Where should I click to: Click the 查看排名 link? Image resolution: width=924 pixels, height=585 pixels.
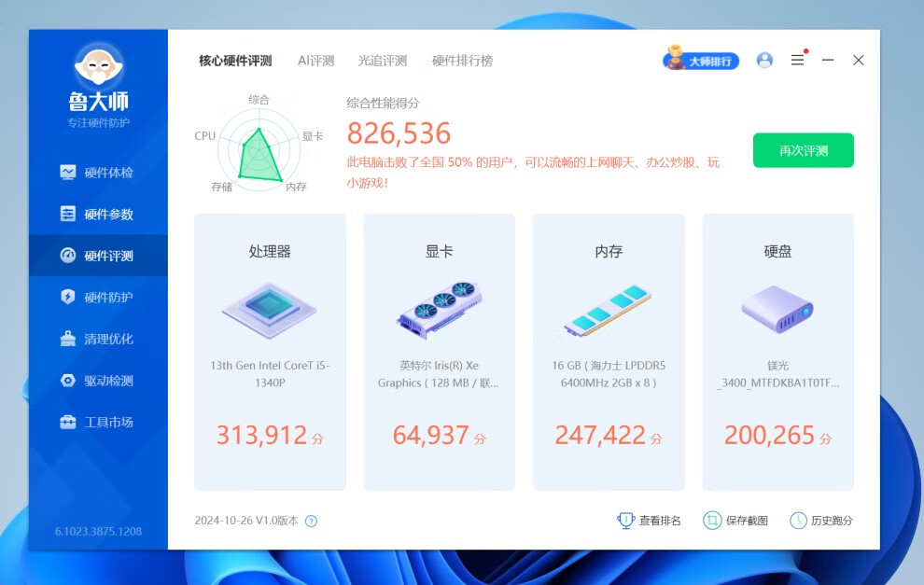coord(649,521)
